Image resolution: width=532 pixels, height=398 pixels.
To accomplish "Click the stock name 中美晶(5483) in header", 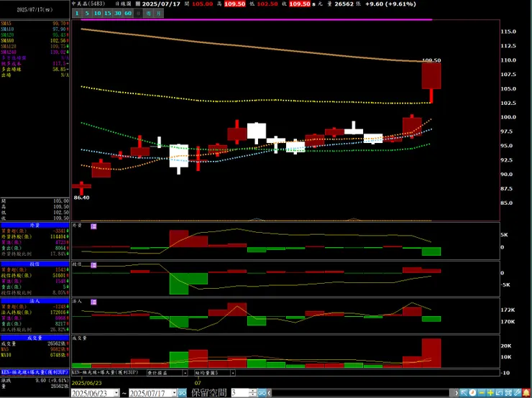I will pos(88,4).
